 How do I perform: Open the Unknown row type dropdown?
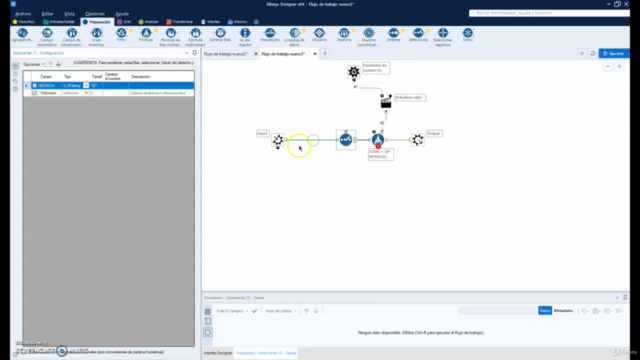point(86,93)
